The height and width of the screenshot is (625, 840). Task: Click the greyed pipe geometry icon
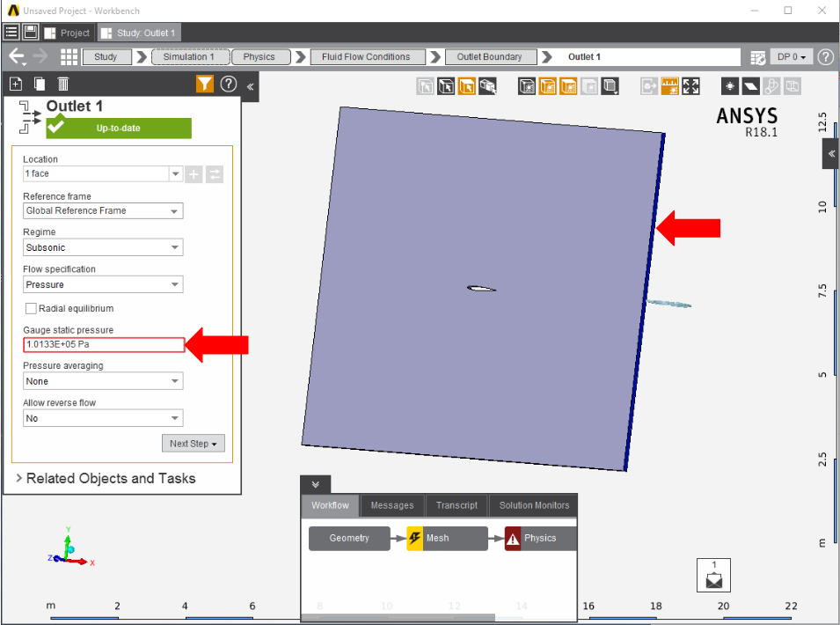tap(771, 86)
